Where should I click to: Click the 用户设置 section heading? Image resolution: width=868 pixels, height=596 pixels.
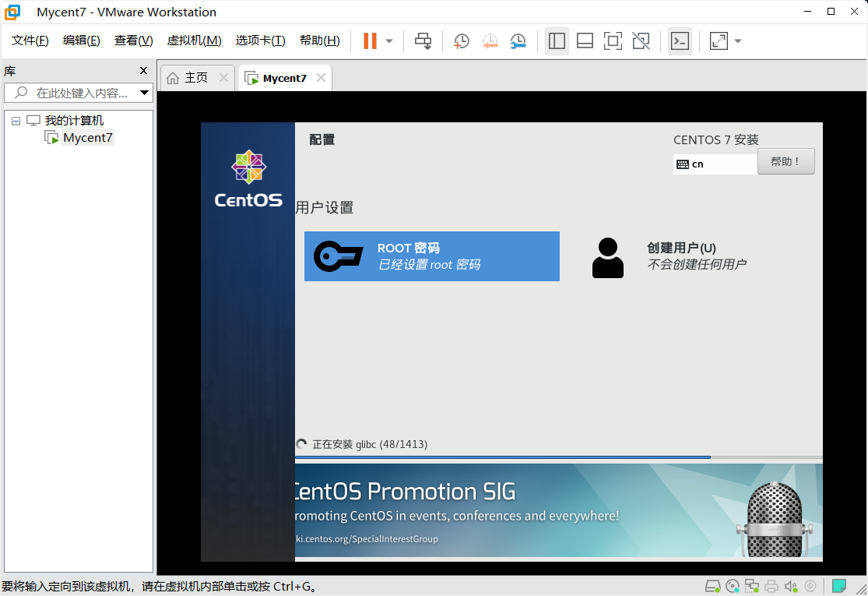click(x=325, y=208)
